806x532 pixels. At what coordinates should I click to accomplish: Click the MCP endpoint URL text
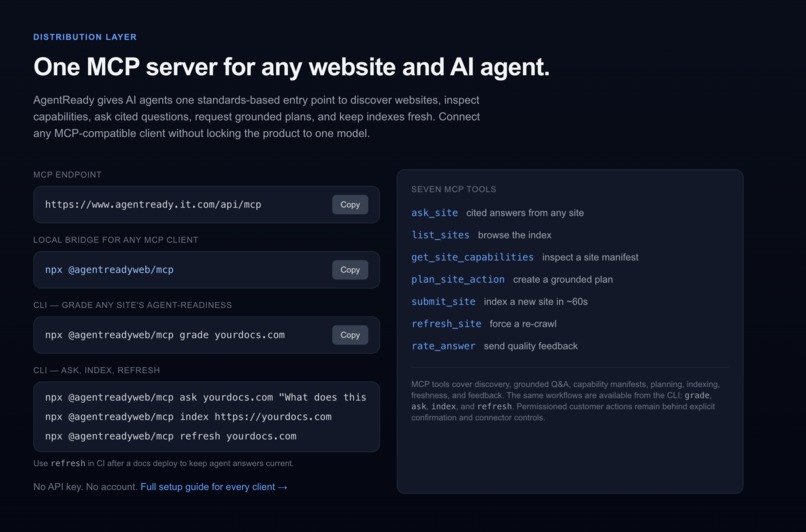153,205
